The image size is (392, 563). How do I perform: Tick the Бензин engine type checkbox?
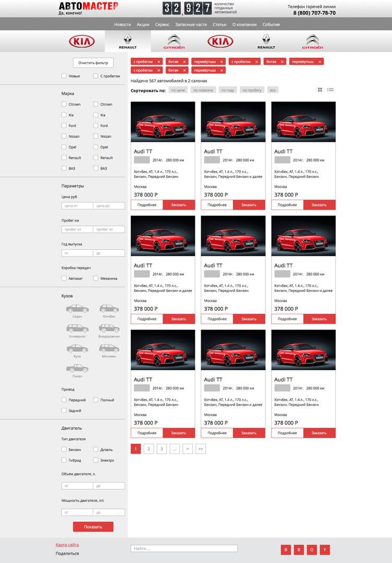64,449
